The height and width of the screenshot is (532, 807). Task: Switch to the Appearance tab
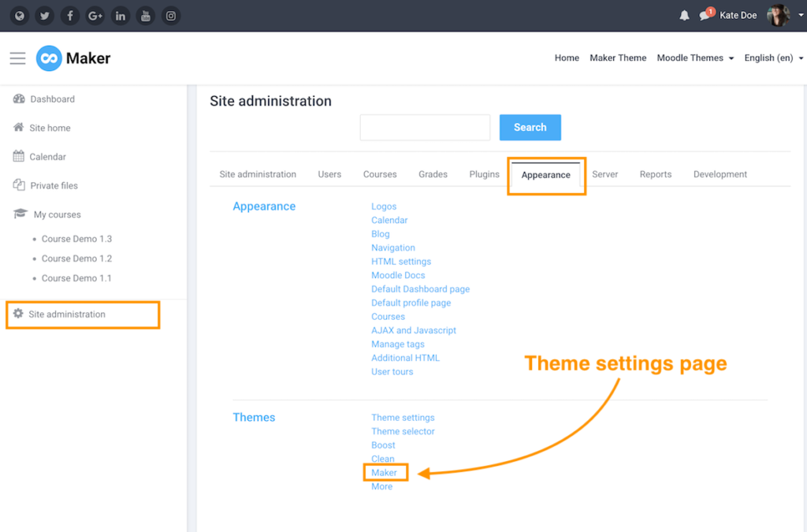546,174
